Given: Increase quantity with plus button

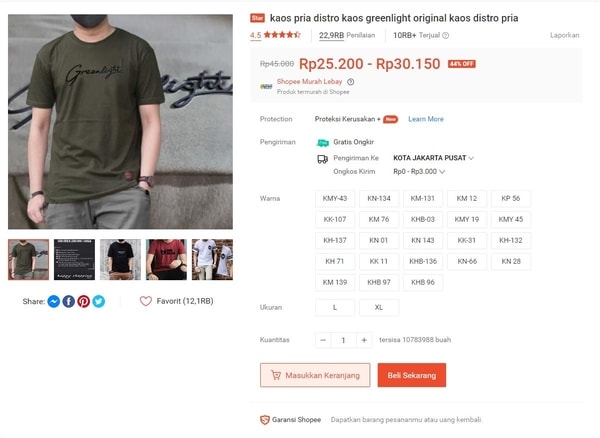Looking at the screenshot, I should pyautogui.click(x=364, y=340).
